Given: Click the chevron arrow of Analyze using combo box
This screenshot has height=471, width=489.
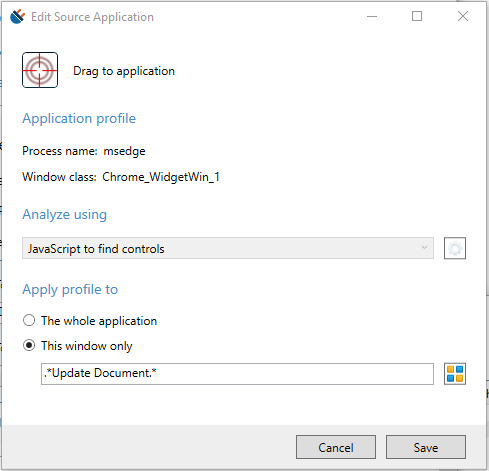Looking at the screenshot, I should point(424,248).
